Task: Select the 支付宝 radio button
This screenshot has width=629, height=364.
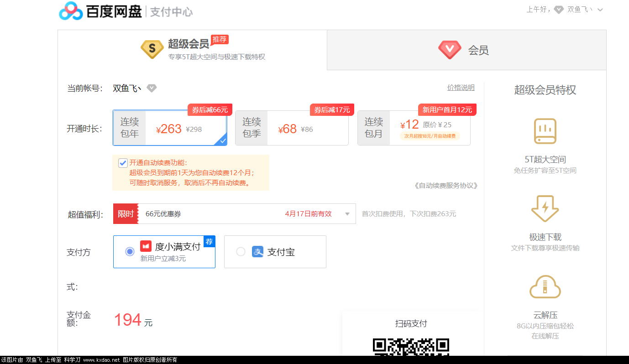Action: [241, 252]
